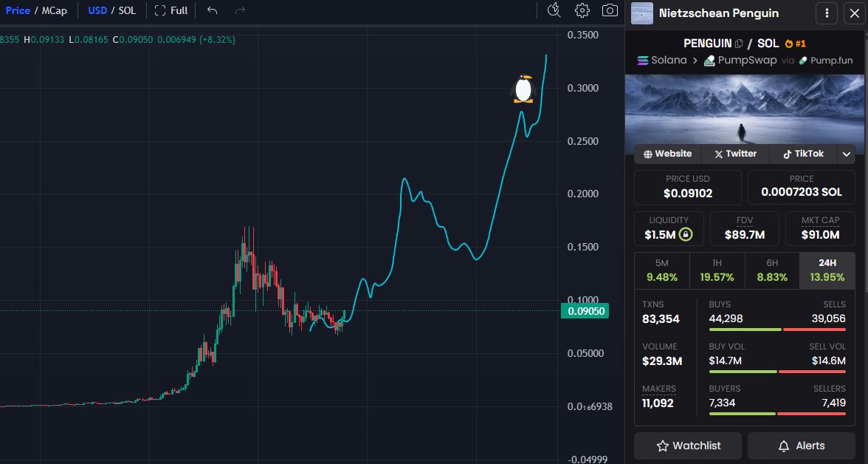This screenshot has width=868, height=464.
Task: Click the 0.3500 price axis label
Action: point(583,35)
